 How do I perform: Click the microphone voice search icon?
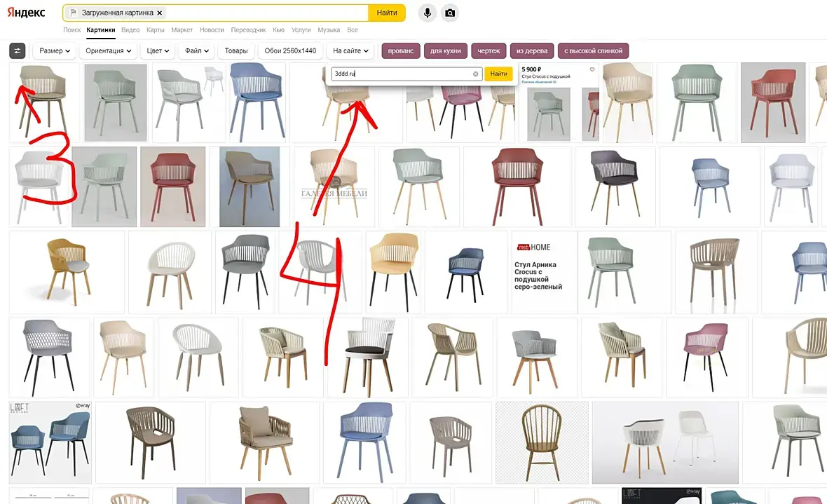coord(428,13)
